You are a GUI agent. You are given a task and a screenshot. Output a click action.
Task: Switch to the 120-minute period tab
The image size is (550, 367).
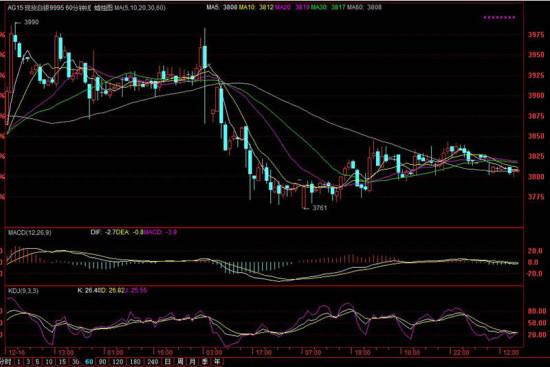pyautogui.click(x=118, y=362)
